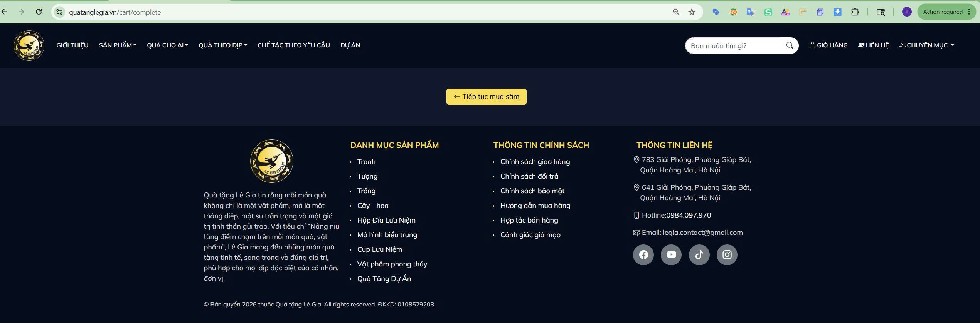980x323 pixels.
Task: View site information icon in address bar
Action: click(59, 12)
